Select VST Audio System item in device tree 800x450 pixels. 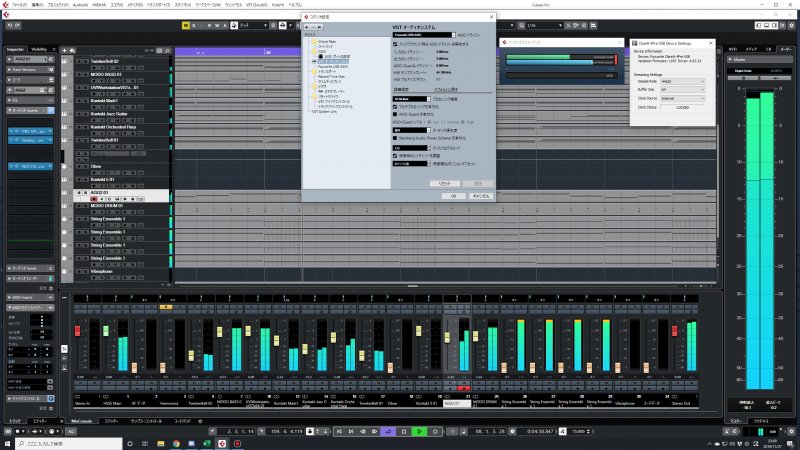[336, 62]
